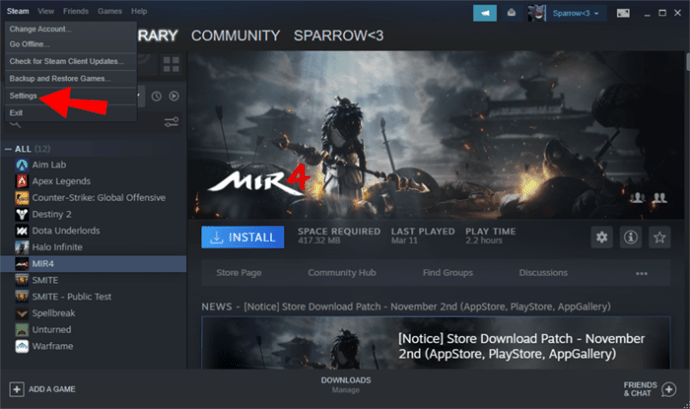Click the Sparrow<3 avatar picture
This screenshot has width=690, height=409.
pyautogui.click(x=537, y=13)
